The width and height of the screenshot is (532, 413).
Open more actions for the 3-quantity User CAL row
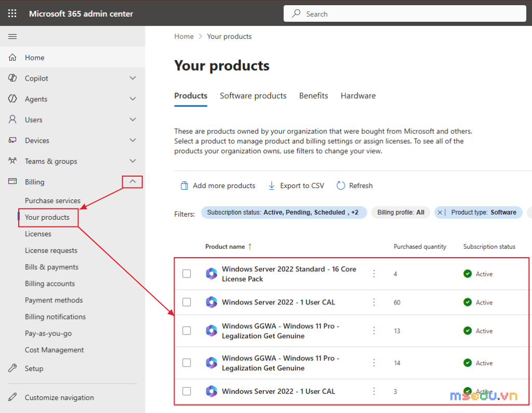coord(374,391)
